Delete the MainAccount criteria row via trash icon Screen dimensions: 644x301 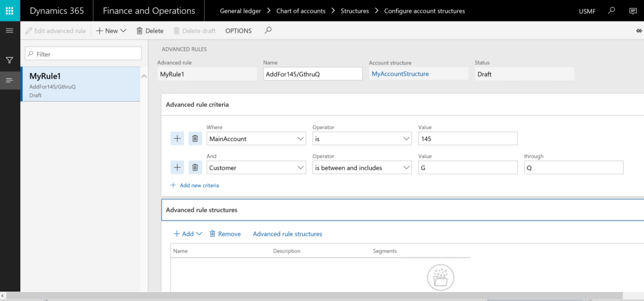195,139
